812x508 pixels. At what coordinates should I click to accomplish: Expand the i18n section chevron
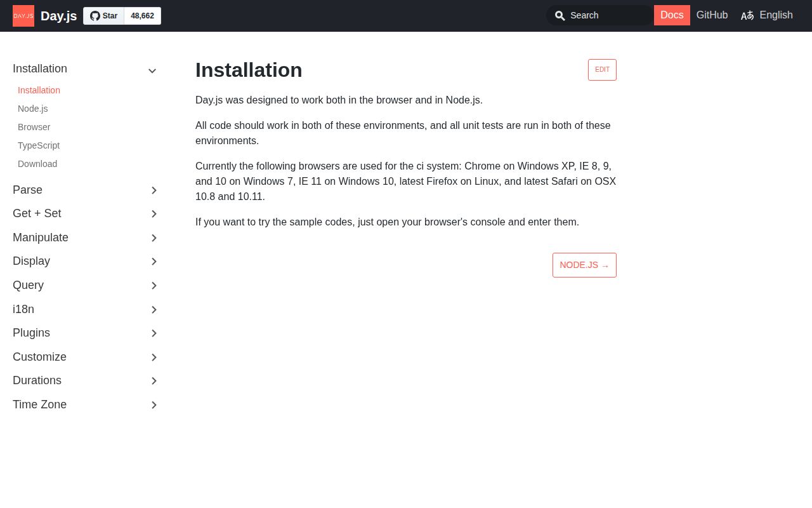[154, 310]
